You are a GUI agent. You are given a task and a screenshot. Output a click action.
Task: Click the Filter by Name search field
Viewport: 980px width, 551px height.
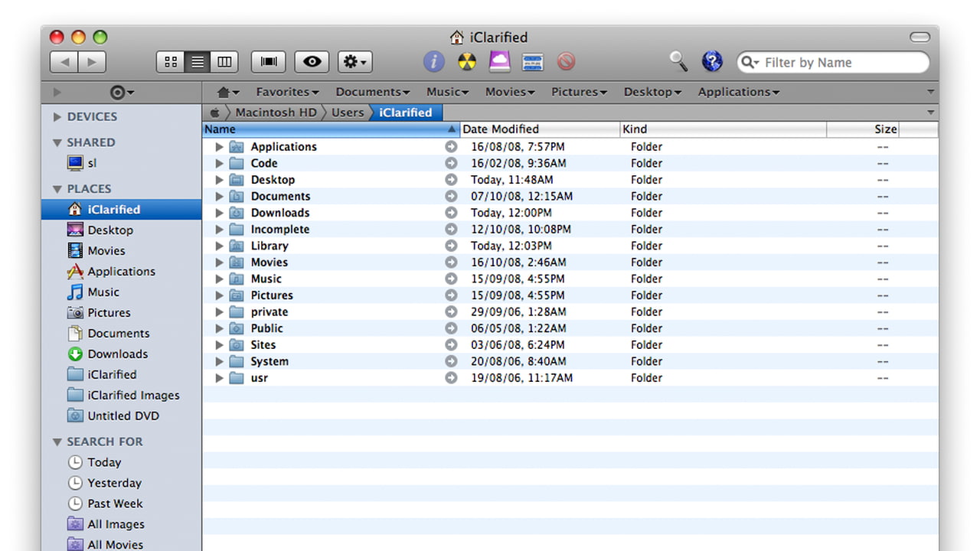coord(833,62)
